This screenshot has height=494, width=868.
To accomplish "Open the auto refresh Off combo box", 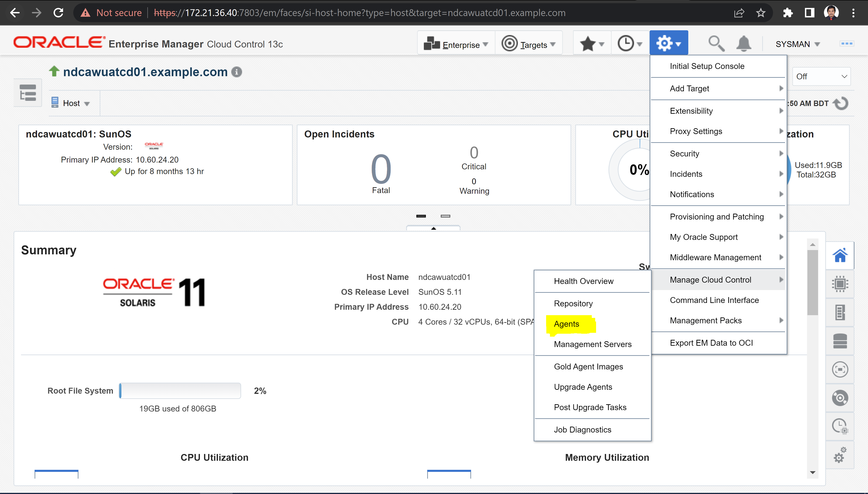I will coord(821,77).
